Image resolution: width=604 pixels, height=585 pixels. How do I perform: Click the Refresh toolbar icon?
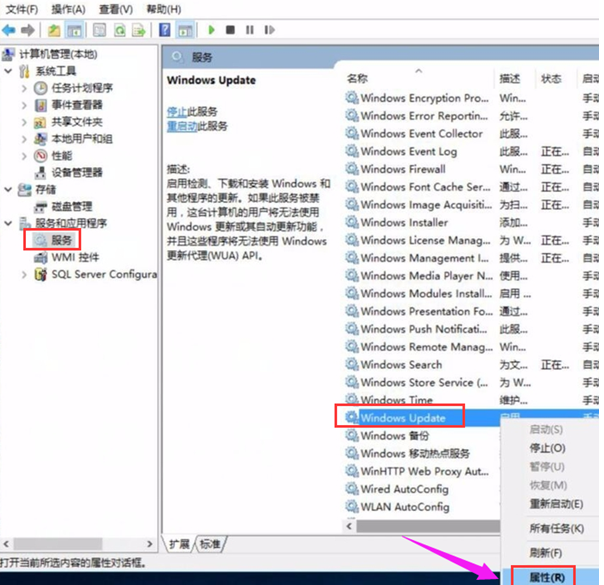click(120, 31)
